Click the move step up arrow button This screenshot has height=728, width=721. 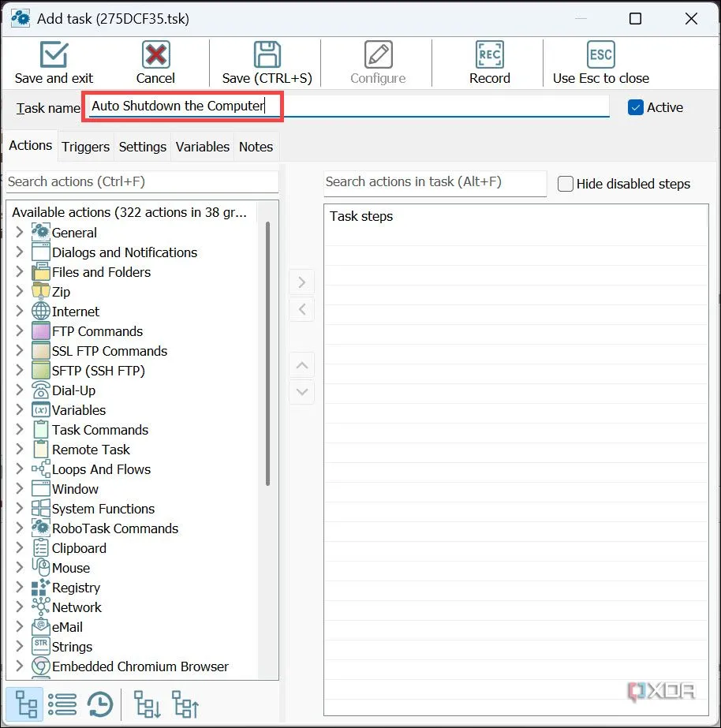(302, 365)
